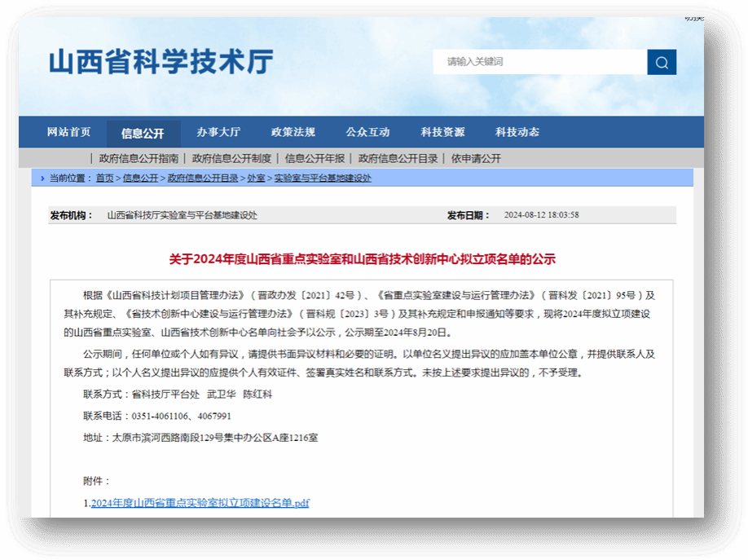This screenshot has width=748, height=560.
Task: Open the 政策法规 menu item
Action: pos(291,132)
